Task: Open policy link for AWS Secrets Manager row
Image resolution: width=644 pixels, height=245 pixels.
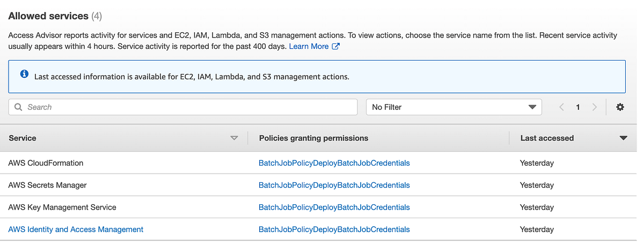Action: pos(334,185)
